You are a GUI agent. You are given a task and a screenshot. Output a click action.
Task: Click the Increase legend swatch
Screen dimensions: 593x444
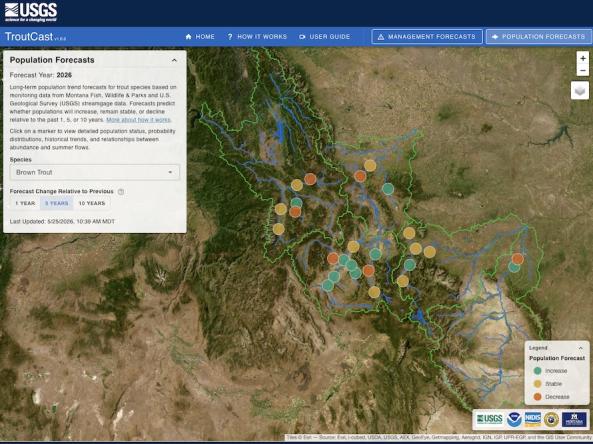click(537, 371)
